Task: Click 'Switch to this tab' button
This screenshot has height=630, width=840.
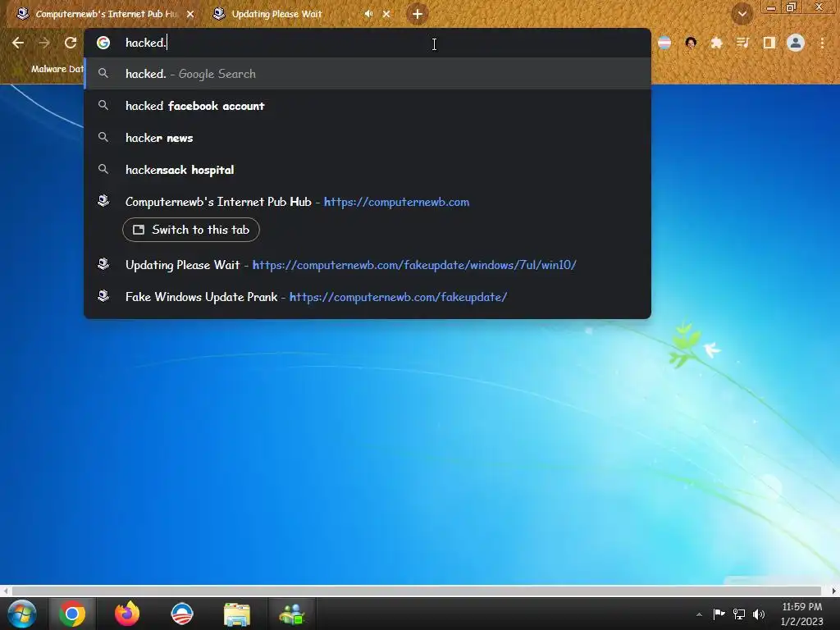Action: 190,230
